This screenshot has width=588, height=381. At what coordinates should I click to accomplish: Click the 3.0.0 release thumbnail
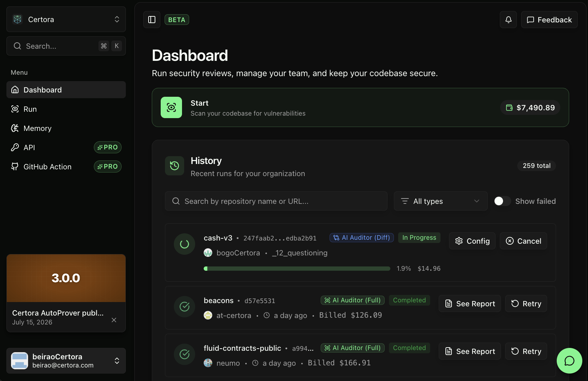(x=66, y=278)
